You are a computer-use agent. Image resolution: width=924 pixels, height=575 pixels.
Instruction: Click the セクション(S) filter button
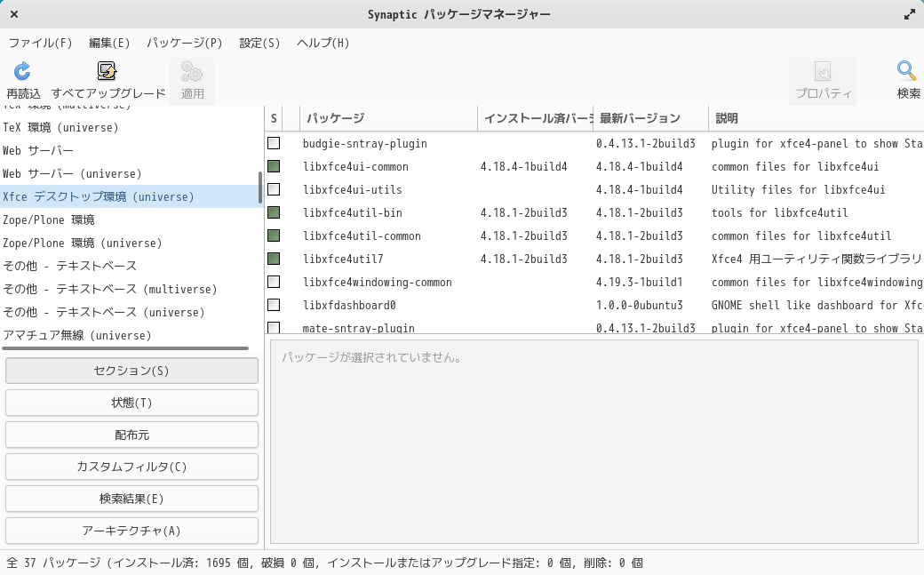pos(131,371)
